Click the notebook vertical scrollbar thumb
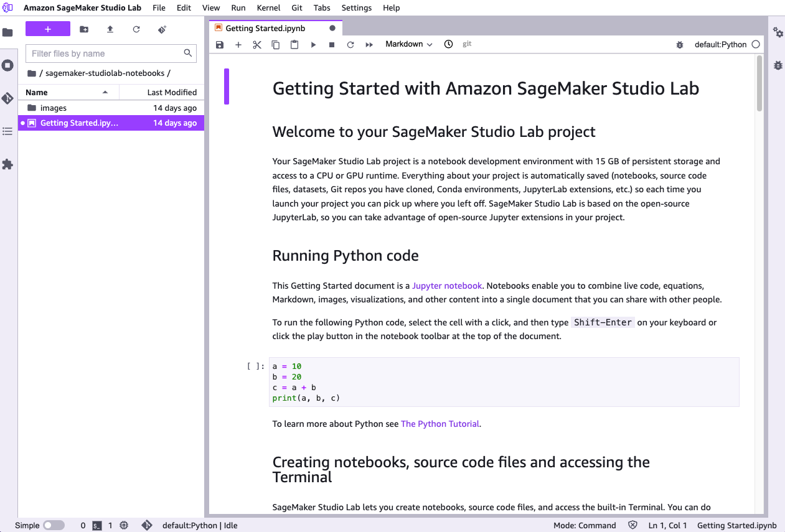 [759, 83]
